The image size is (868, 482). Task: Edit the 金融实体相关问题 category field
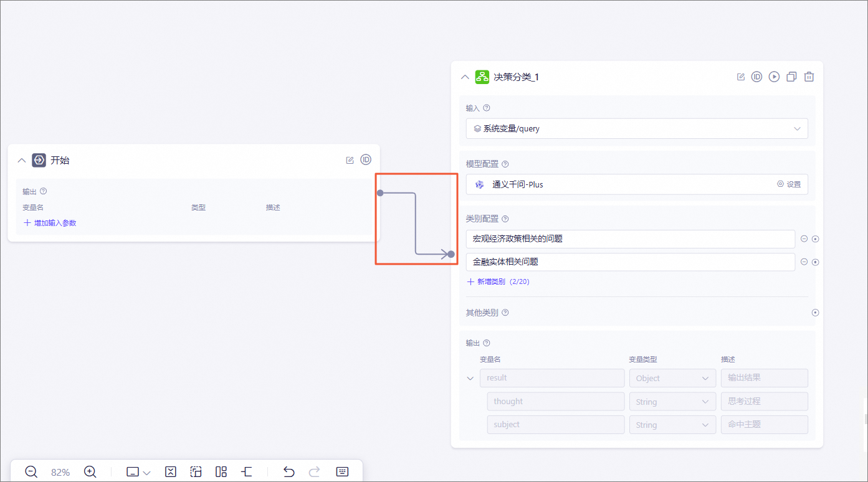click(631, 262)
